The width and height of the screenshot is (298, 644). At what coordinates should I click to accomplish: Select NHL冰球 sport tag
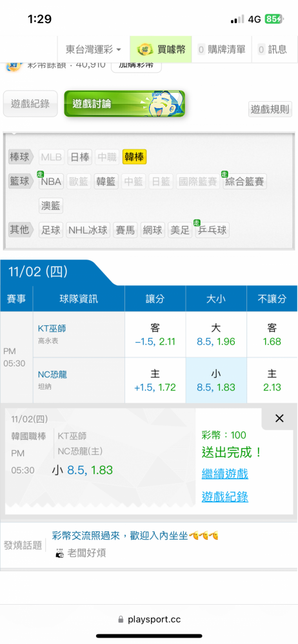pos(88,230)
